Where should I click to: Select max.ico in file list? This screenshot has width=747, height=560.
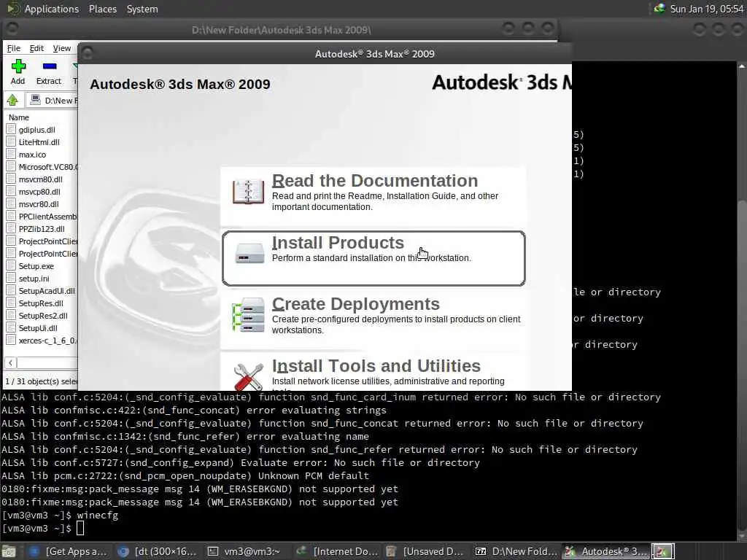pyautogui.click(x=32, y=155)
